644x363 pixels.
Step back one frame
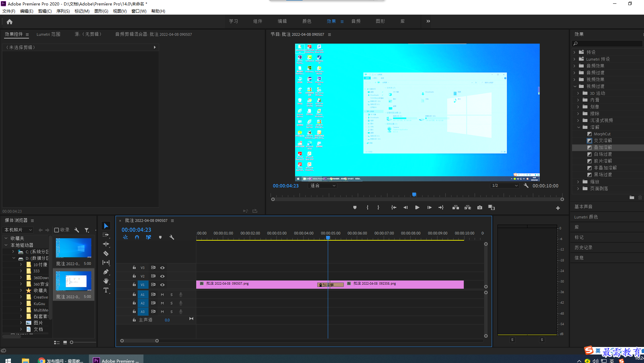pyautogui.click(x=405, y=208)
